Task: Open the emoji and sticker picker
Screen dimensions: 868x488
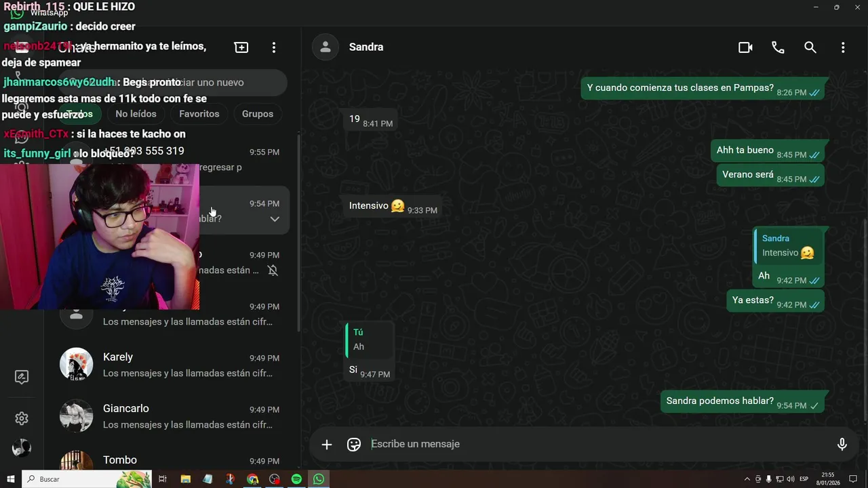Action: click(x=354, y=445)
